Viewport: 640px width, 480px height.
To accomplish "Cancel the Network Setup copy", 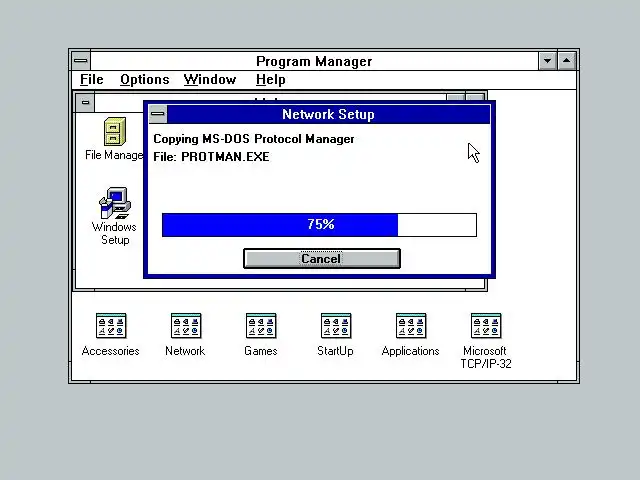I will (322, 258).
